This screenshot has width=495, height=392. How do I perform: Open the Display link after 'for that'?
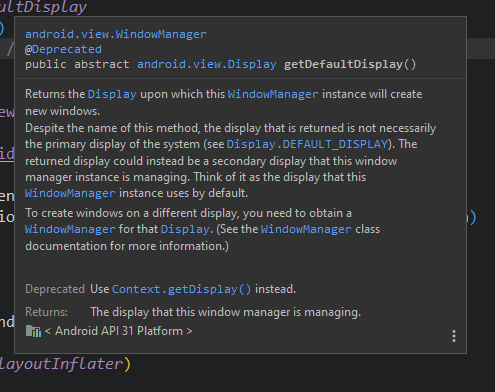click(185, 229)
